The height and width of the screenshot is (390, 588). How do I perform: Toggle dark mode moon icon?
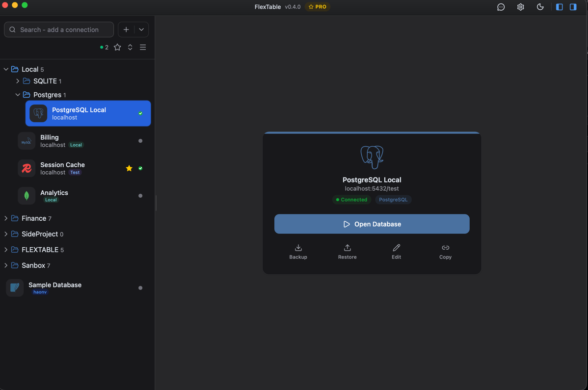tap(540, 7)
